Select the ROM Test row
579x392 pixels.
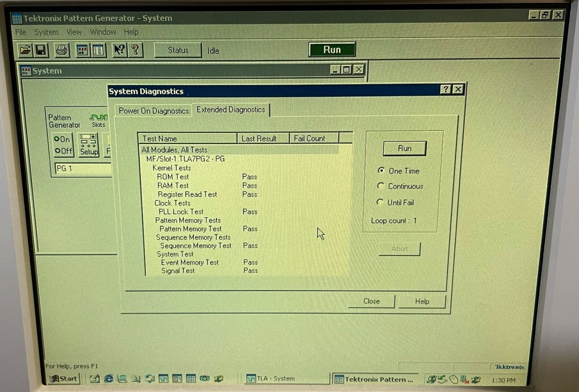point(173,177)
